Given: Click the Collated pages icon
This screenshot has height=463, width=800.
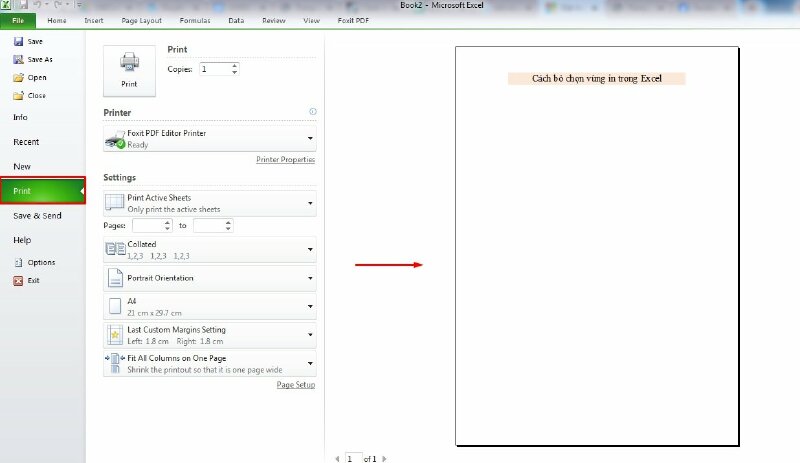Looking at the screenshot, I should (115, 249).
